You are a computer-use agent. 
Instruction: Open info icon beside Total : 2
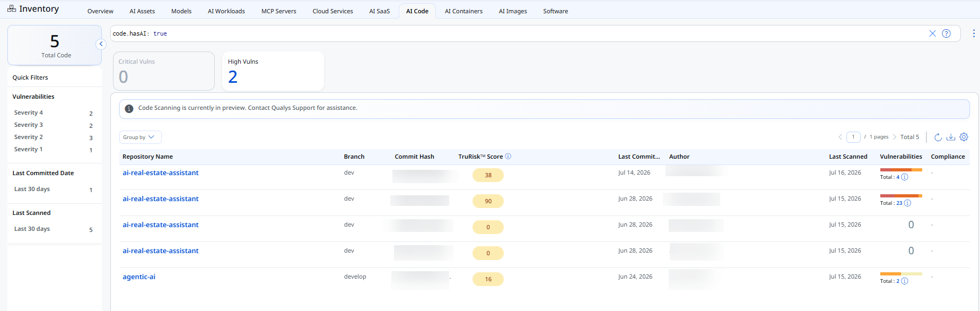(905, 281)
